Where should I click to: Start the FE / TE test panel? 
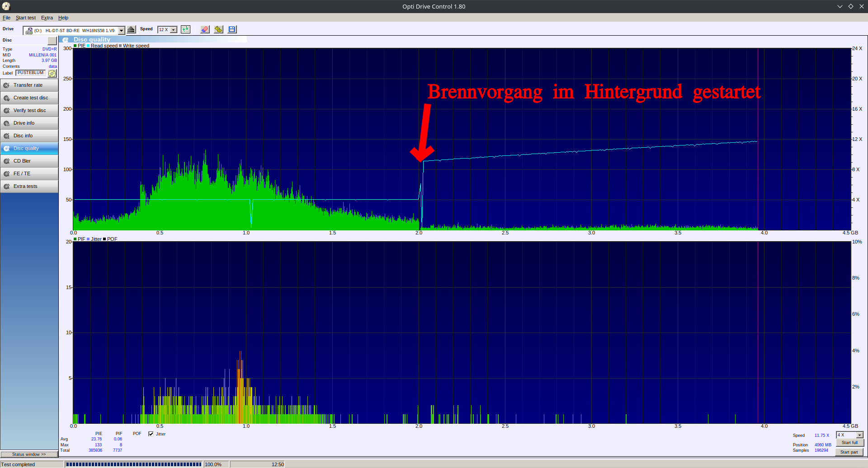click(29, 173)
